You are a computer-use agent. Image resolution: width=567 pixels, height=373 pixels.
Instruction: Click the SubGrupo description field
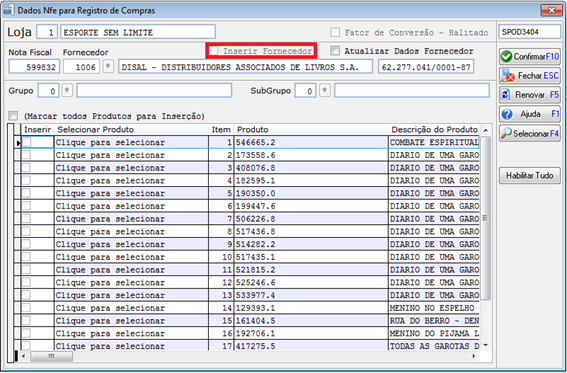412,90
